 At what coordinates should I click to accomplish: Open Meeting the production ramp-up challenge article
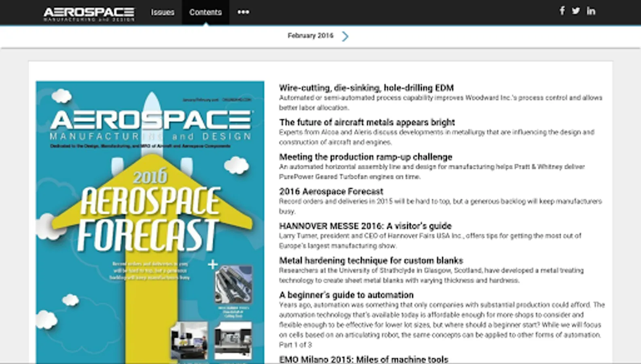click(366, 157)
